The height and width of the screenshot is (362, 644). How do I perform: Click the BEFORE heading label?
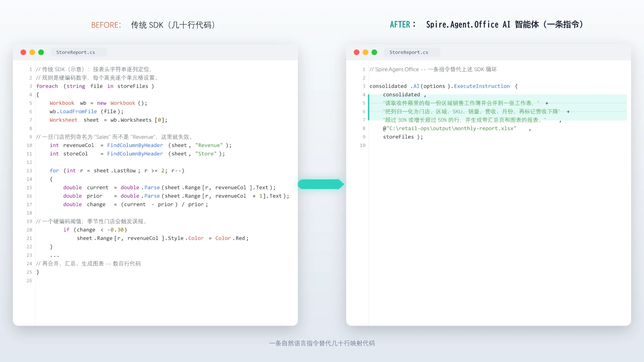[x=106, y=25]
